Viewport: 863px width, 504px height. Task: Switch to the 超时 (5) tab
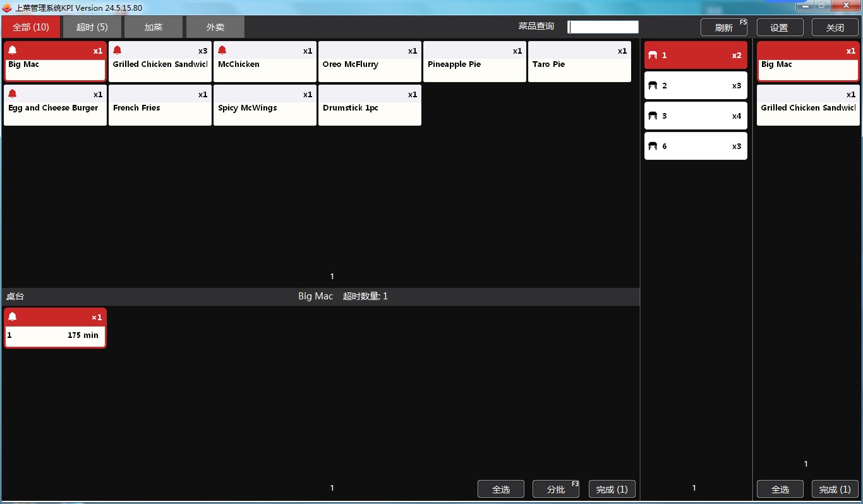(92, 27)
